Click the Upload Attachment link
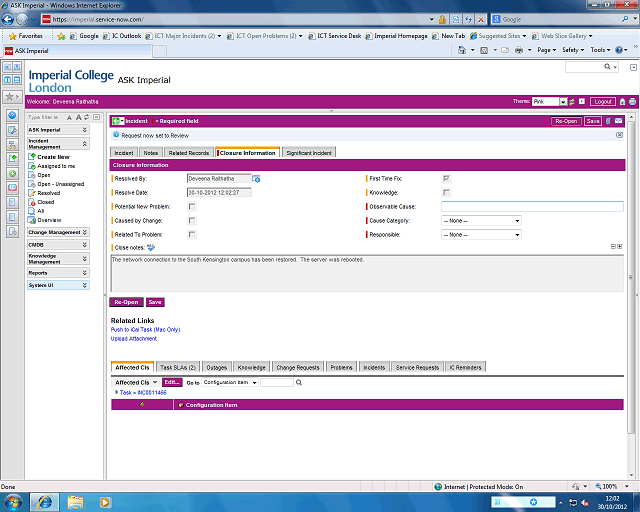The width and height of the screenshot is (640, 512). [134, 339]
